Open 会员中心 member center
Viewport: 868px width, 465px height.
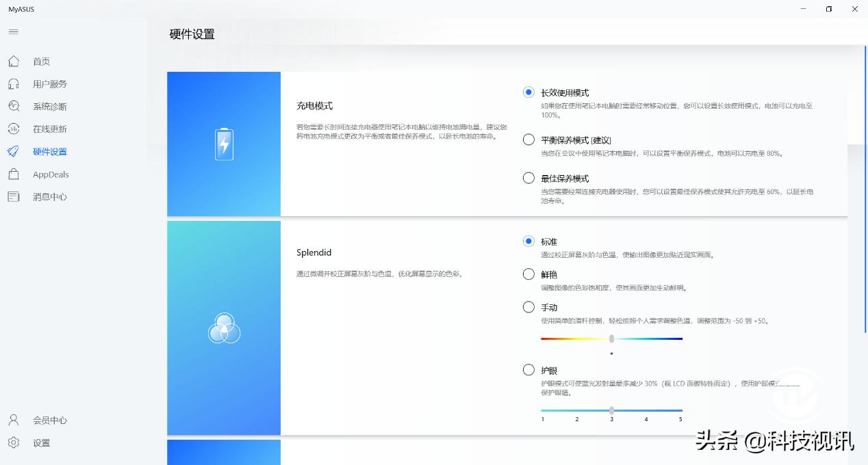pos(14,420)
